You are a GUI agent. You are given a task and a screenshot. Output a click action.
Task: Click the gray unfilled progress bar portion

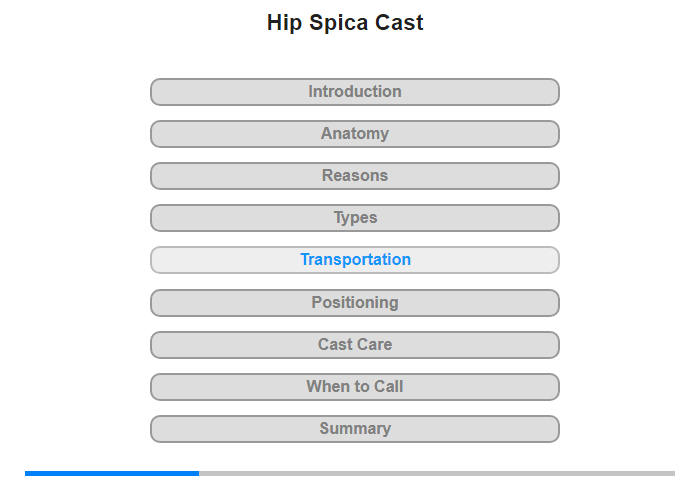click(436, 473)
